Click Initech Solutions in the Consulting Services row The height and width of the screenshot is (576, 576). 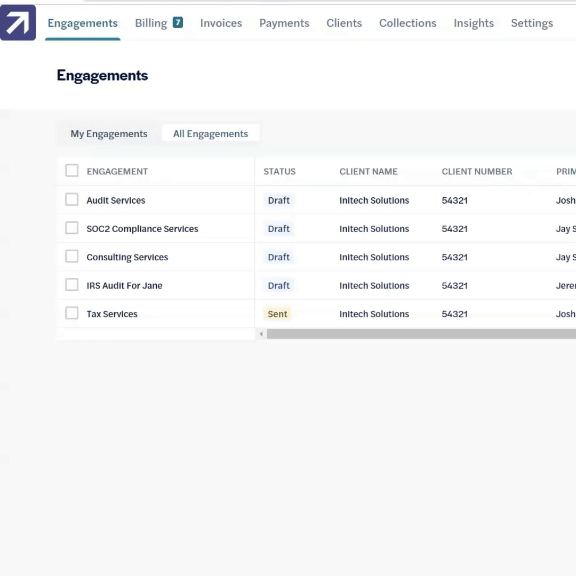point(374,257)
